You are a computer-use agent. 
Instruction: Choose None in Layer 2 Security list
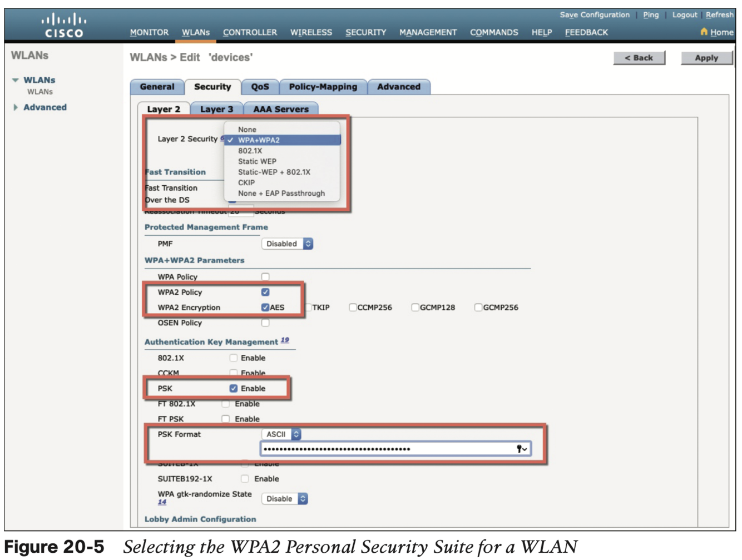click(282, 129)
